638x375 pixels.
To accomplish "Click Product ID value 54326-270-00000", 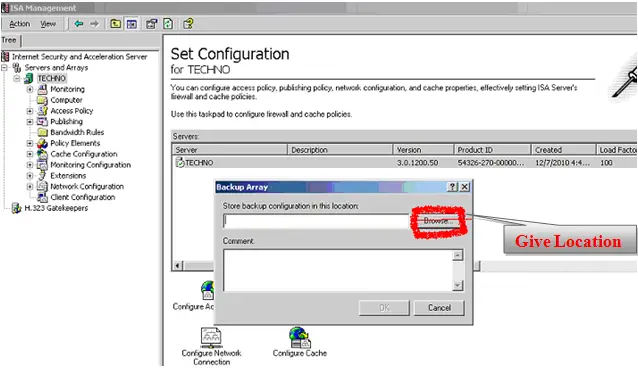I will tap(491, 163).
